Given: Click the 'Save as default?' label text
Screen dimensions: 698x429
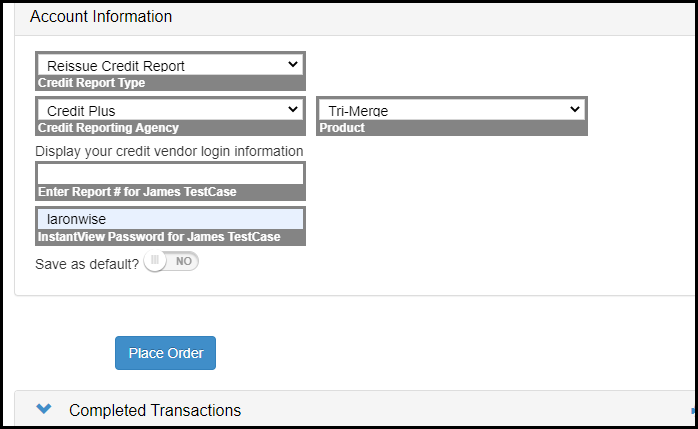Looking at the screenshot, I should pos(87,264).
